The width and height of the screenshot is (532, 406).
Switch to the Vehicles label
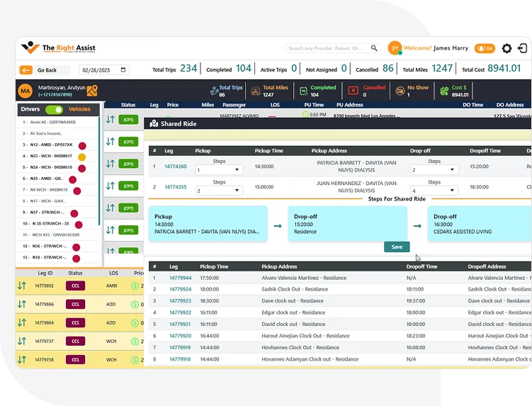(x=79, y=109)
